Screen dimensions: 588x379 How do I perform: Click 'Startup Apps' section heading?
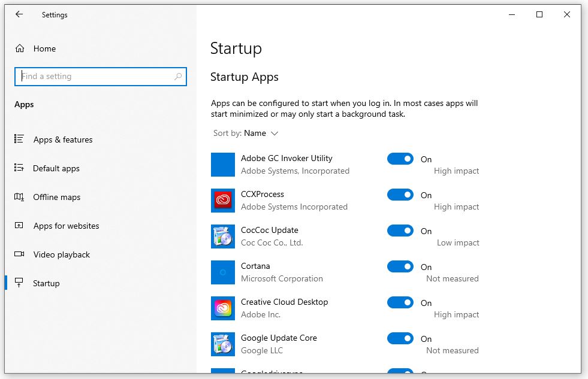click(x=244, y=77)
